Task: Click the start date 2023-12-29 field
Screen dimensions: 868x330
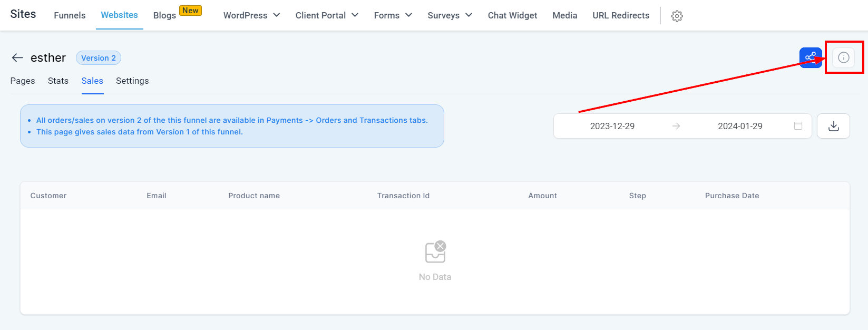Action: point(612,126)
